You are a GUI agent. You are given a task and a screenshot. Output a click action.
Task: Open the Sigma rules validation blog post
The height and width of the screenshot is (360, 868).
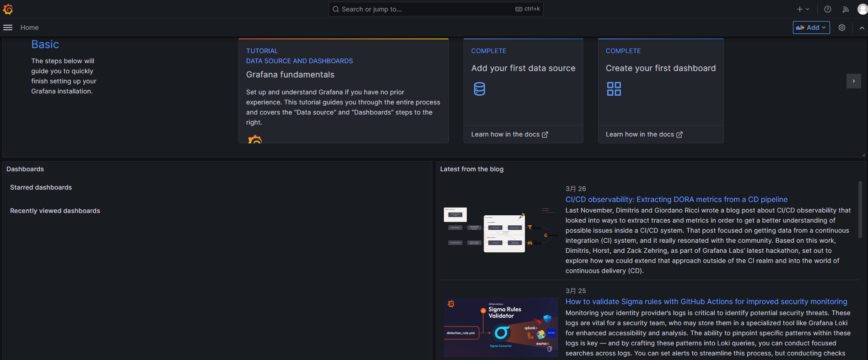(706, 301)
